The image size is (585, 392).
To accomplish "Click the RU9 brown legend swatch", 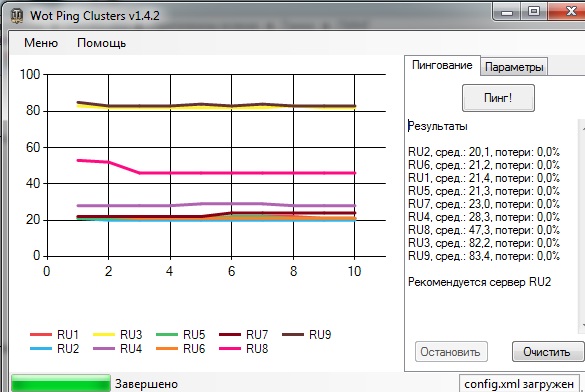I will coord(293,335).
